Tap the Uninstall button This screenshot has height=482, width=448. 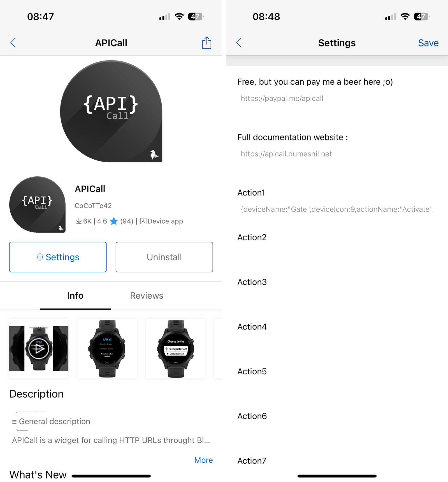[164, 257]
